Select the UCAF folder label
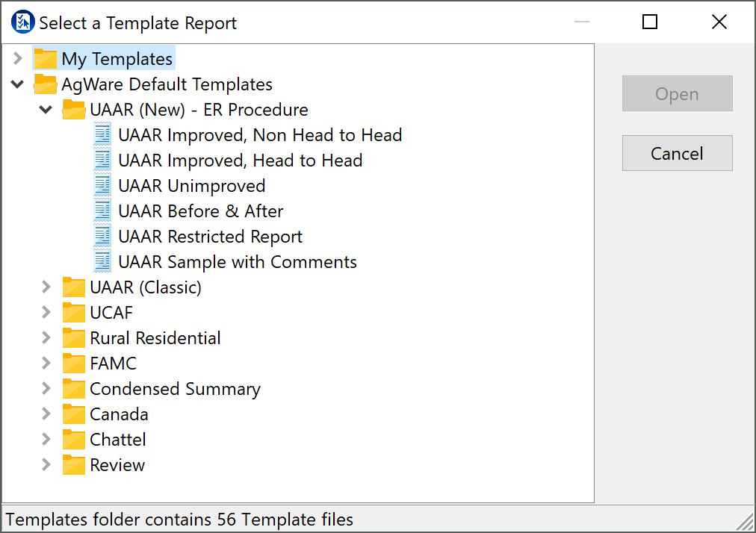756x533 pixels. (x=111, y=313)
